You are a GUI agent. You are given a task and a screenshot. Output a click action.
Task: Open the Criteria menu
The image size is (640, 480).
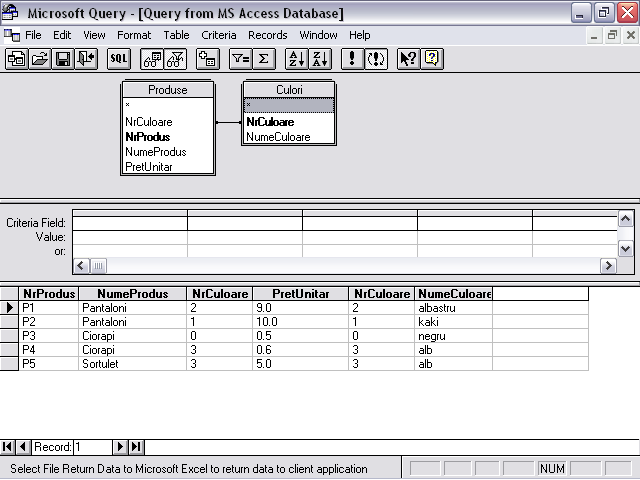(x=219, y=35)
